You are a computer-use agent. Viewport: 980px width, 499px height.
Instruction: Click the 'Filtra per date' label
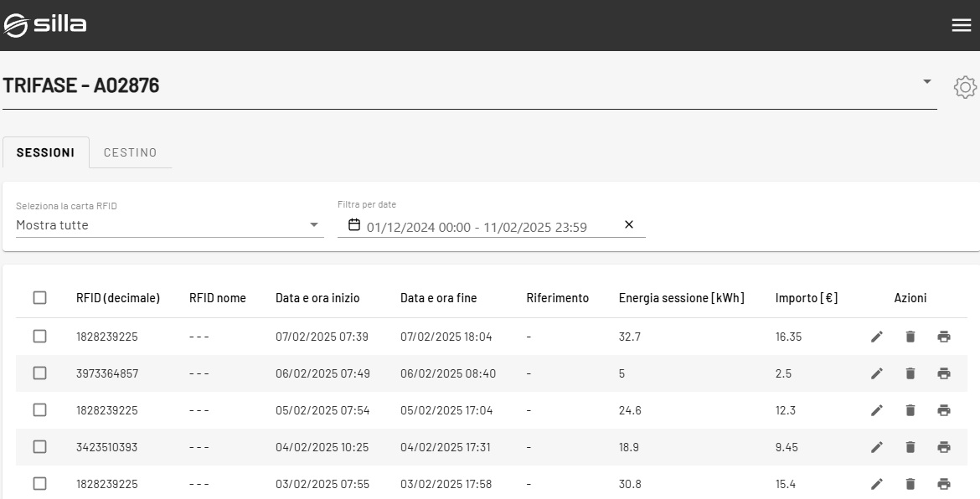point(367,204)
